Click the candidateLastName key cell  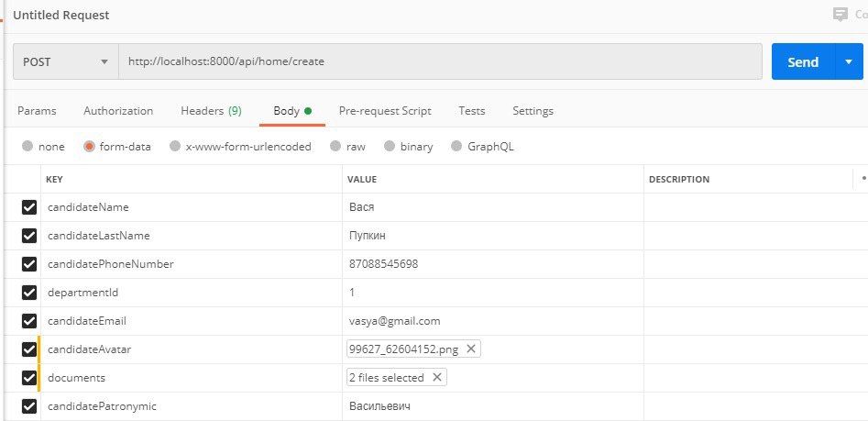192,236
